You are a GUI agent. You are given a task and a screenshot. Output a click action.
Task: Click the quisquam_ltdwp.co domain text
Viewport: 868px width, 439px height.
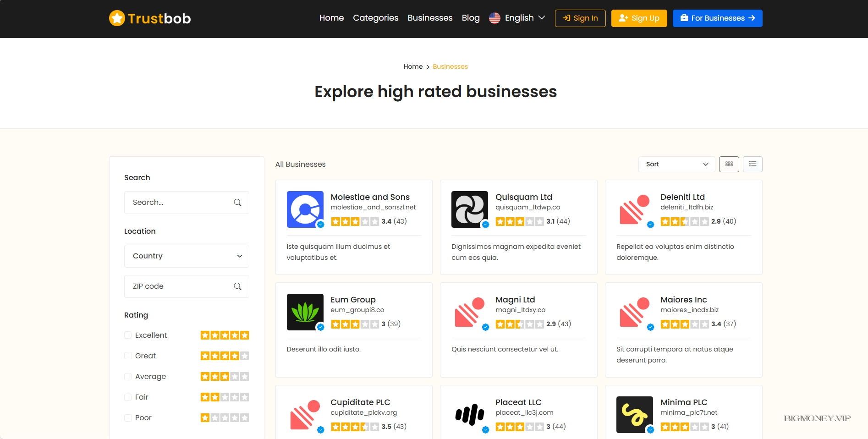(528, 208)
